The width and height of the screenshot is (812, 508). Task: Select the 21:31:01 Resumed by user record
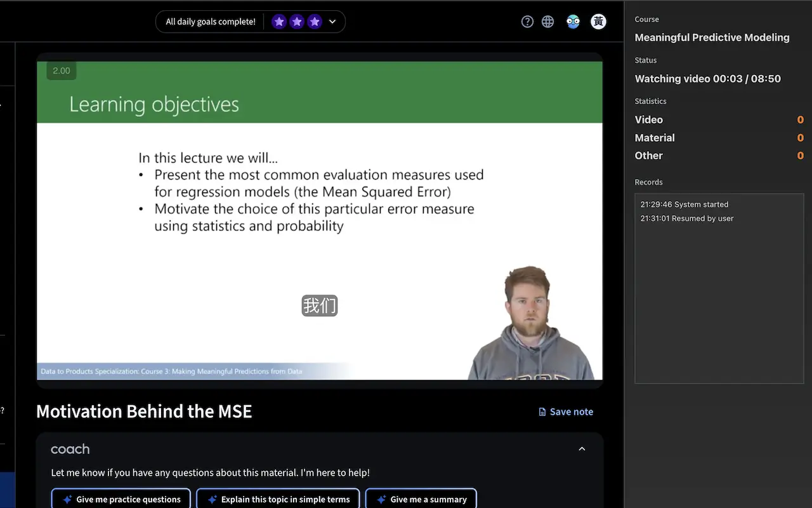click(687, 218)
